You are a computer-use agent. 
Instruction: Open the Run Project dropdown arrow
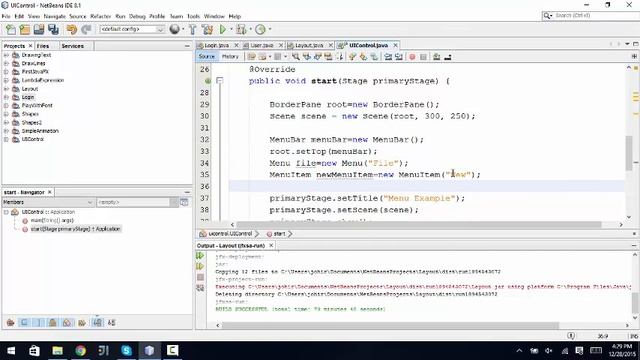pos(231,29)
